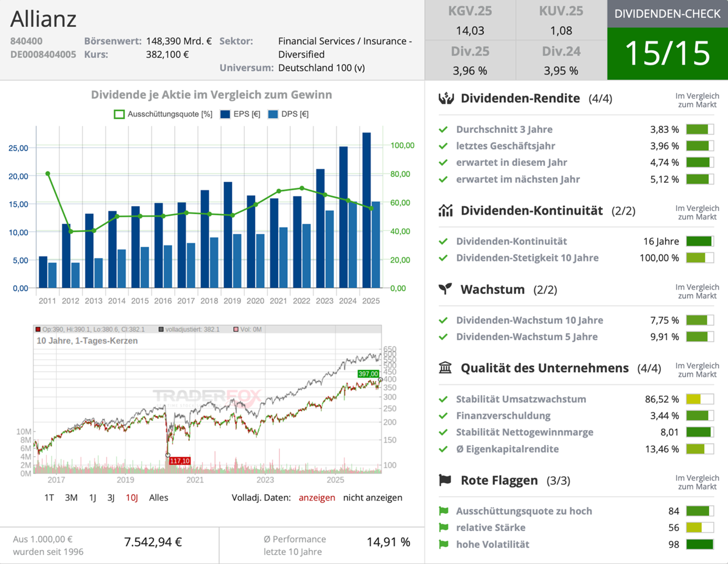This screenshot has height=564, width=728.
Task: Click checkmark next to Stabilität Umsatzwachstum
Action: [443, 399]
